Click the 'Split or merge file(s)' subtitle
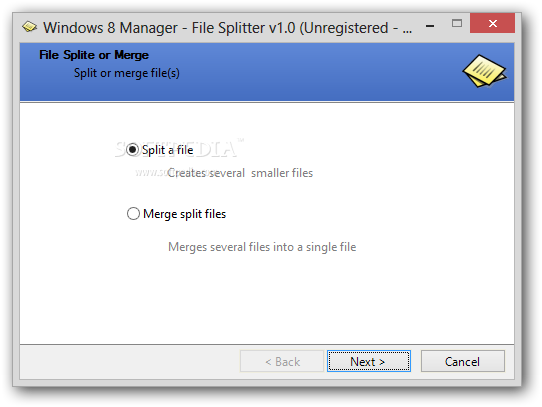542x407 pixels. (127, 73)
